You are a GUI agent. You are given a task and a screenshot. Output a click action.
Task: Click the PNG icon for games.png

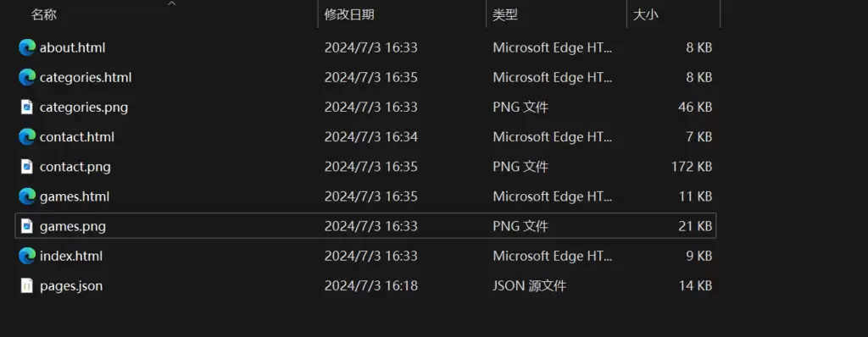click(x=26, y=226)
